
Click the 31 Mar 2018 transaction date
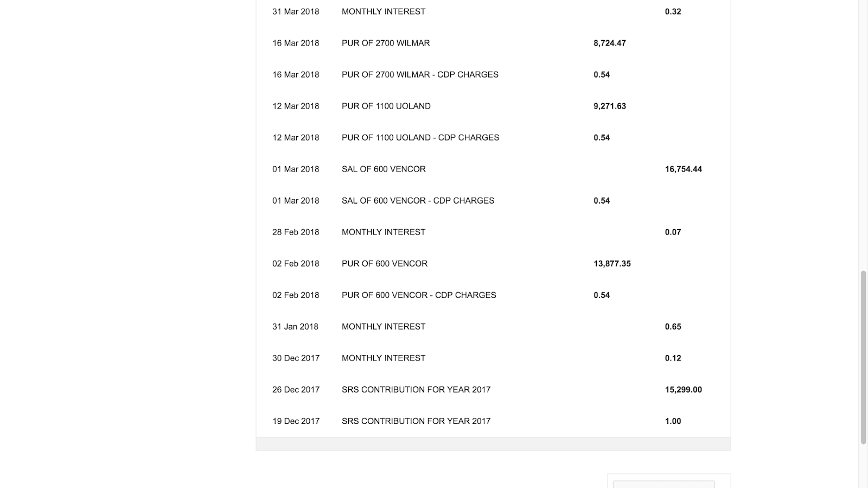pyautogui.click(x=296, y=11)
